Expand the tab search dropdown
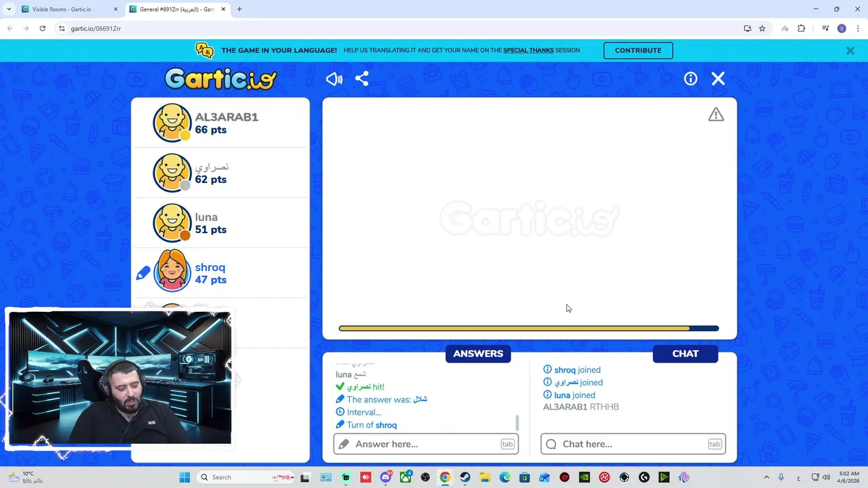The height and width of the screenshot is (488, 868). (9, 9)
